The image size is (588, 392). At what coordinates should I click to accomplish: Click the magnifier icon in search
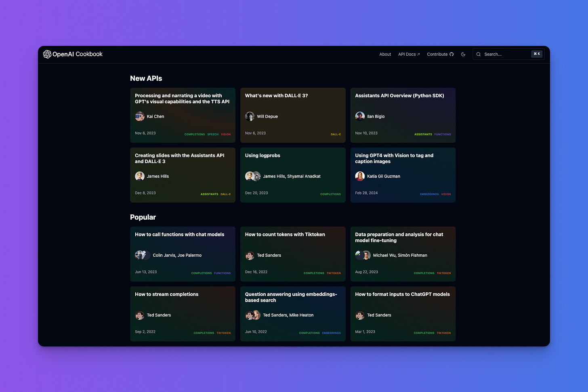[x=479, y=54]
